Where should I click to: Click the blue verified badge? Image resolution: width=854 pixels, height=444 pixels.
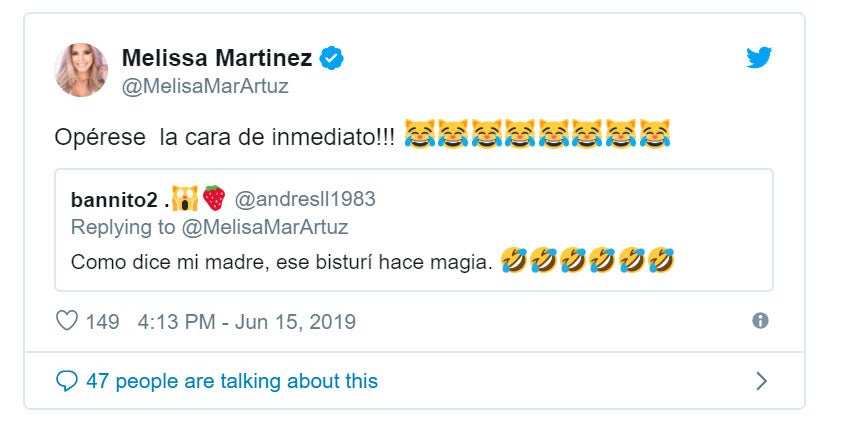[x=332, y=58]
